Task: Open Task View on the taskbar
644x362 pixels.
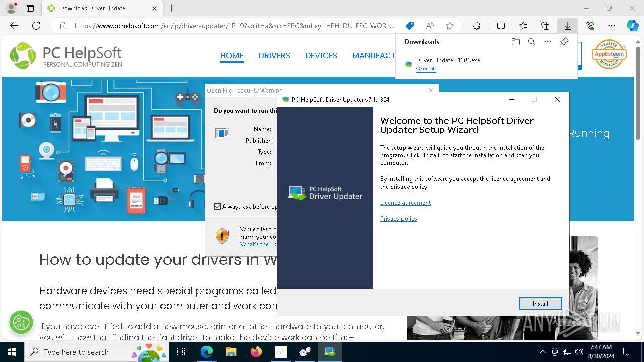Action: pos(181,352)
